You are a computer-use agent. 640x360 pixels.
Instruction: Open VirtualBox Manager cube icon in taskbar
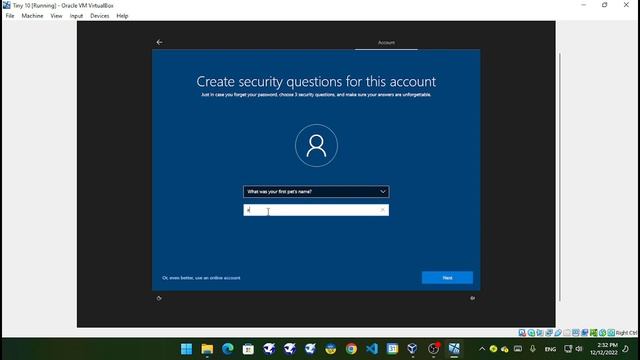[413, 349]
